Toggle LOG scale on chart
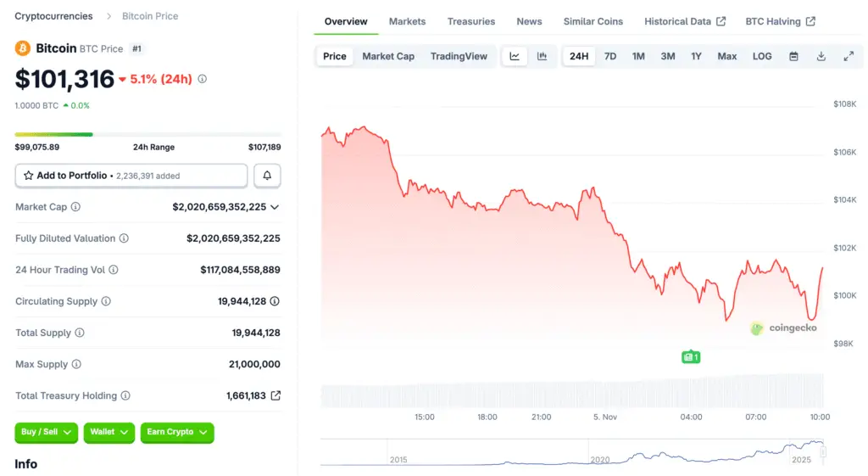The width and height of the screenshot is (868, 476). [x=762, y=57]
